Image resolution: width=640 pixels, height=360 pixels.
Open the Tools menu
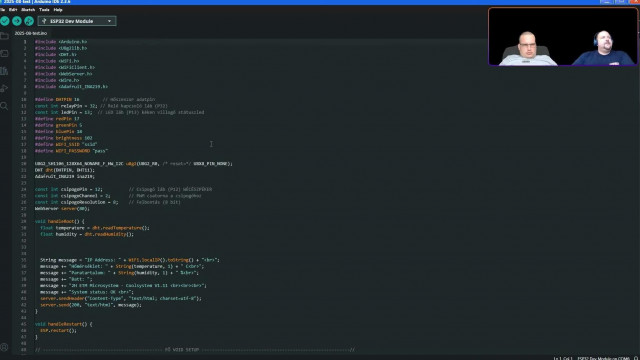(x=44, y=9)
